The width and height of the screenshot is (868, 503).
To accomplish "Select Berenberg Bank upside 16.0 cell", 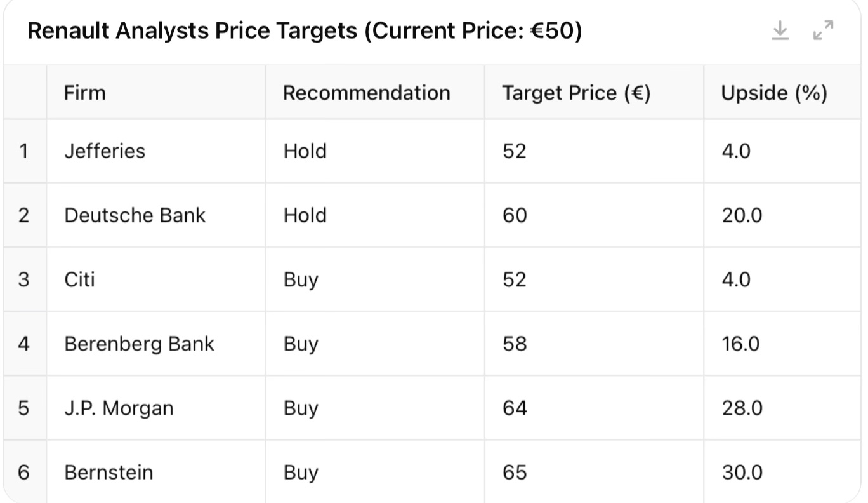I will coord(740,344).
